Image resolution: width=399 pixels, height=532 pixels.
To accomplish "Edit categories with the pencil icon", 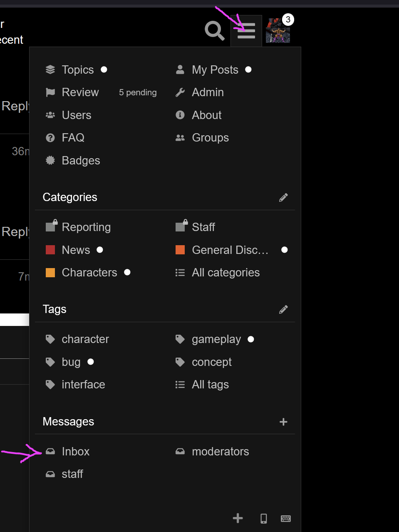I will point(283,197).
